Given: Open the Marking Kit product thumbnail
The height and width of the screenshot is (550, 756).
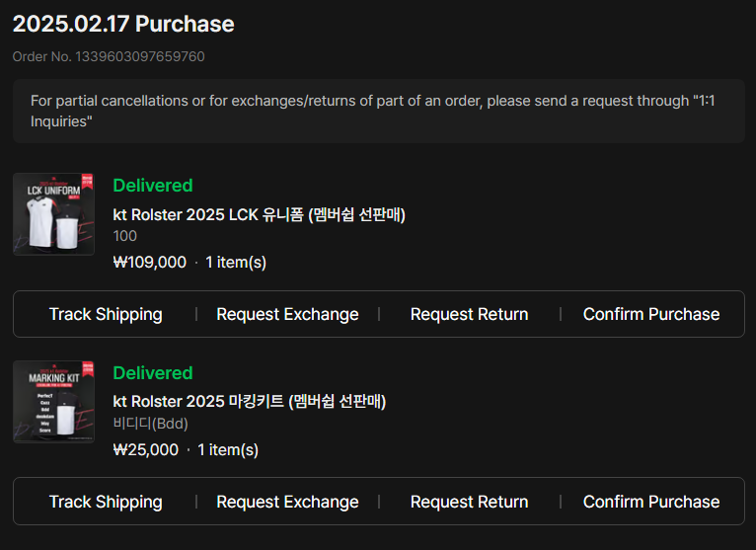Looking at the screenshot, I should pos(53,402).
